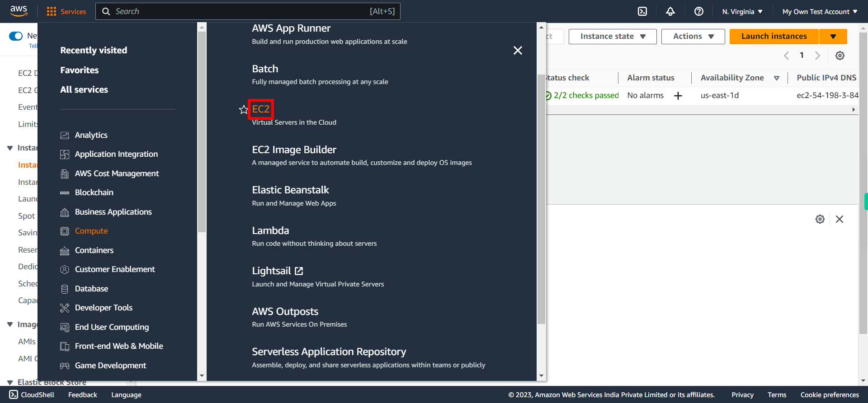Open the N. Virginia region selector
The image size is (868, 403).
[742, 12]
